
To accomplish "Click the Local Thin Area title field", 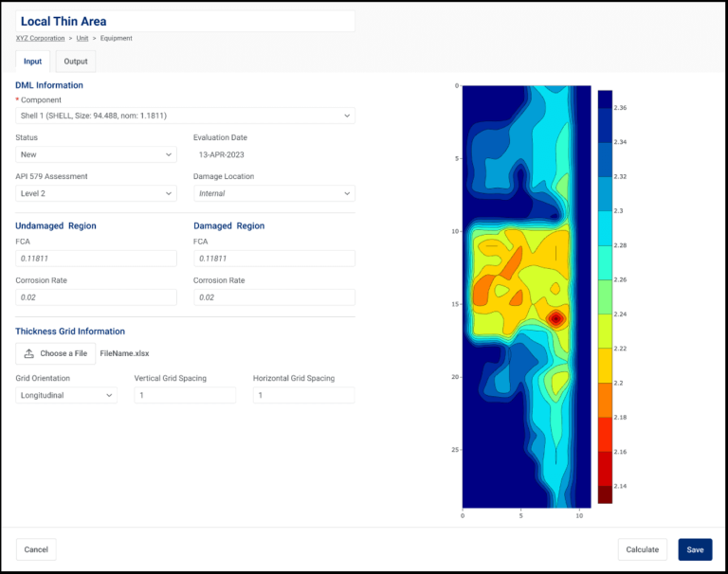I will coord(185,21).
